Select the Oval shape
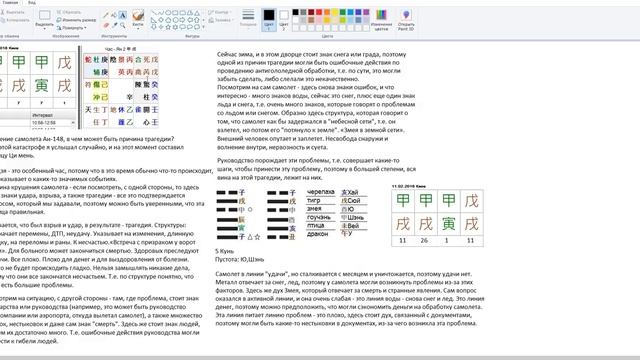 pyautogui.click(x=168, y=13)
